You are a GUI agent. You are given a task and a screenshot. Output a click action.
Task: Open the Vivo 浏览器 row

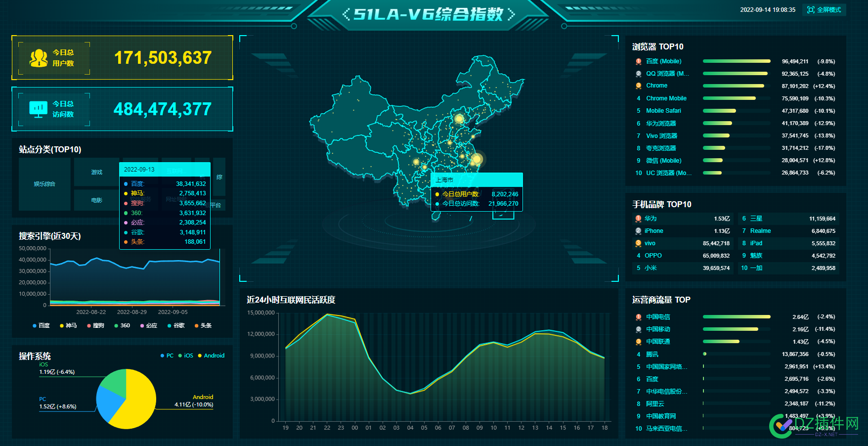(736, 135)
